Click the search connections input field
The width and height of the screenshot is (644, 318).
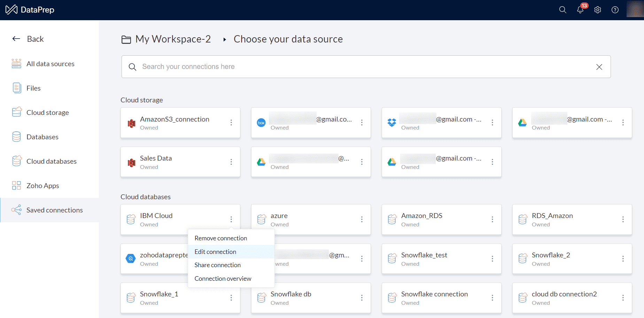[x=362, y=67]
